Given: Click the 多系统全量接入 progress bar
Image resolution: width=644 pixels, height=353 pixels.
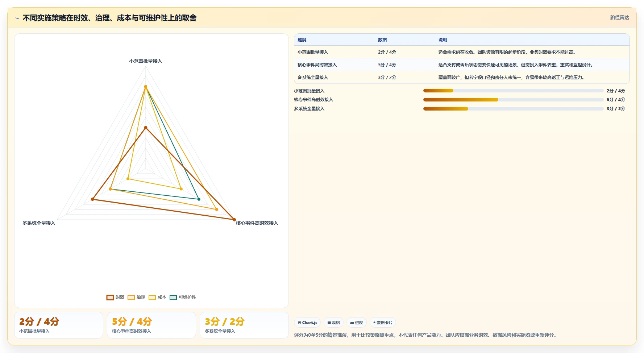Looking at the screenshot, I should tap(513, 109).
